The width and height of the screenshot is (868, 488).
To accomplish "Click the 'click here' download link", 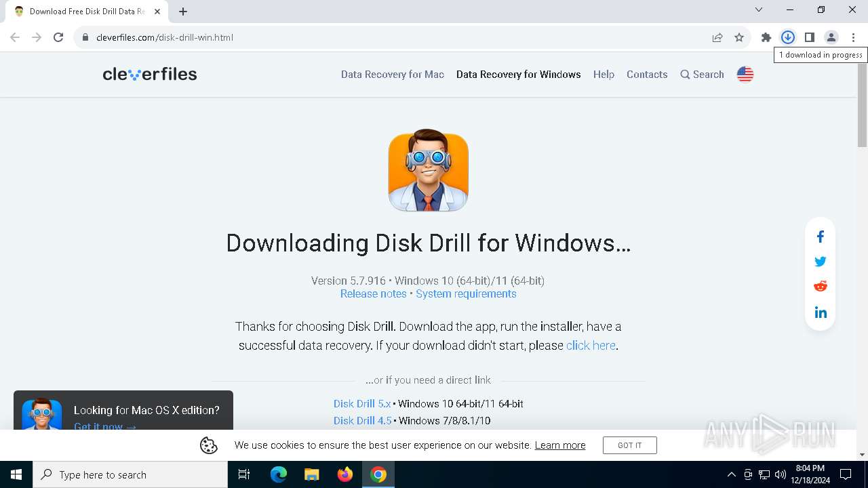I will pos(591,346).
